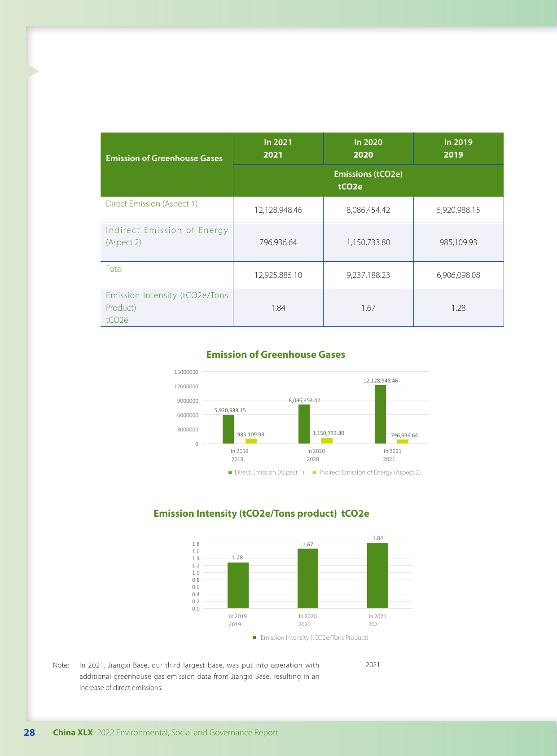This screenshot has width=557, height=756.
Task: Select total cell 12,925,885.10
Action: 278,275
